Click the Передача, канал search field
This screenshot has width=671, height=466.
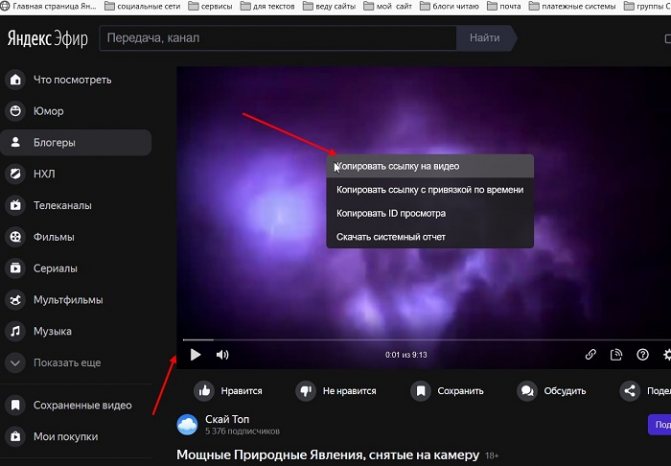[278, 38]
